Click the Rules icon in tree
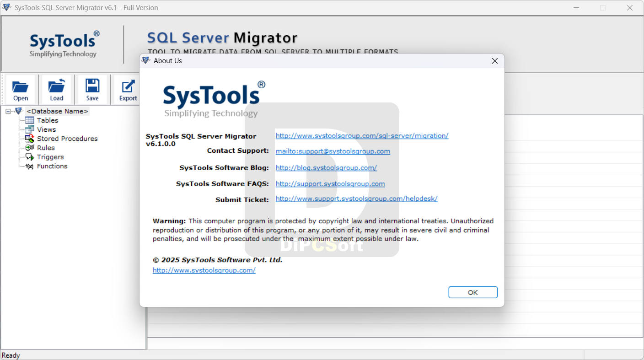The image size is (644, 360). (30, 148)
